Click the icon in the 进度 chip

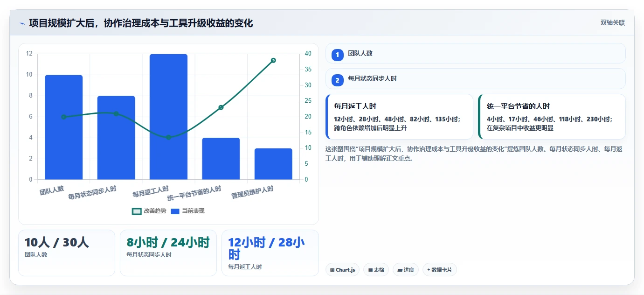click(400, 270)
